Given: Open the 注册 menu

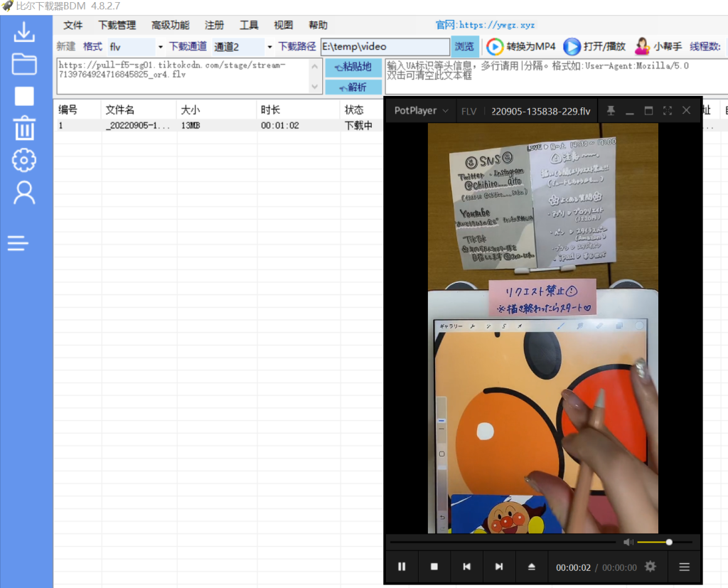Looking at the screenshot, I should point(215,25).
